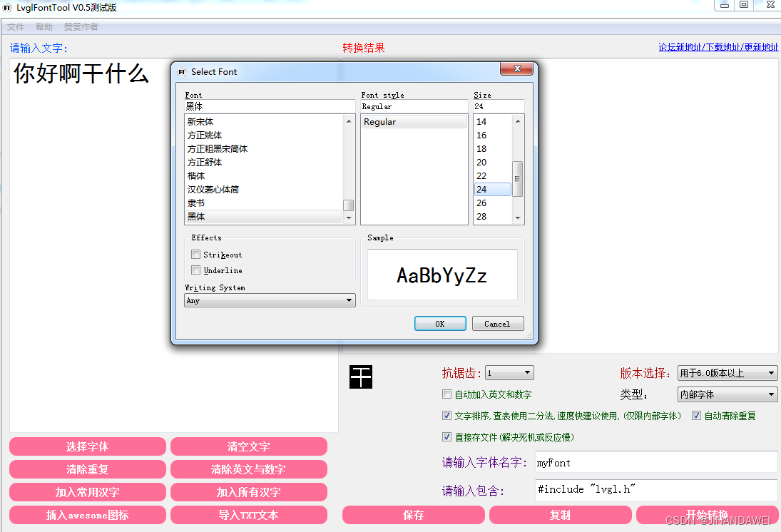
Task: Select size 22 in the list
Action: pyautogui.click(x=493, y=176)
